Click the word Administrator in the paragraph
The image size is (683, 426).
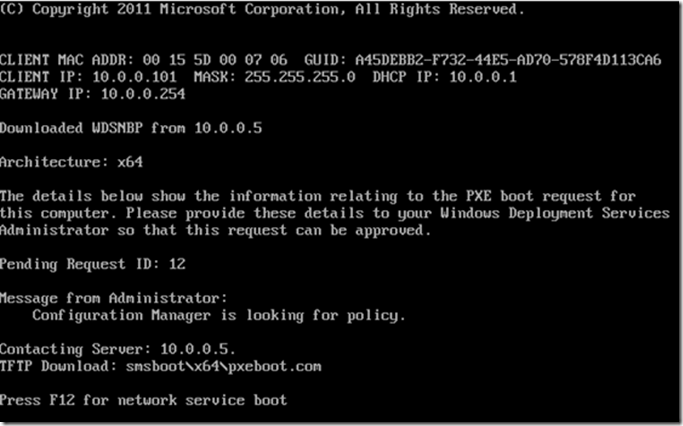point(54,230)
